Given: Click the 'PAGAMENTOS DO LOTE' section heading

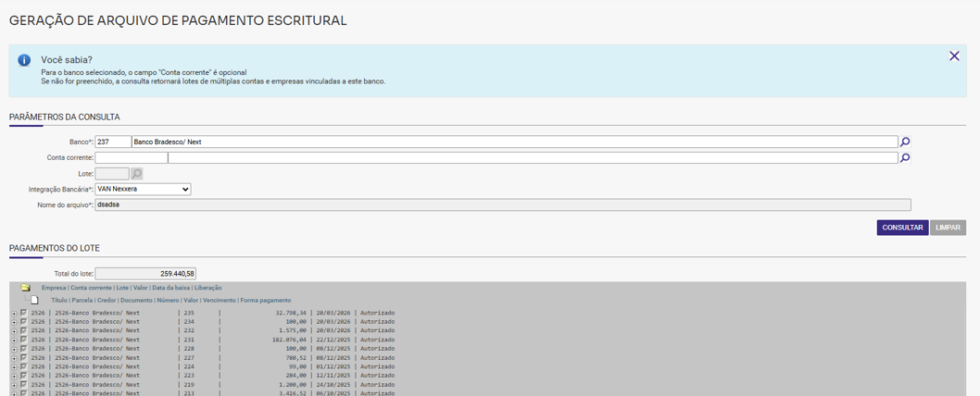Looking at the screenshot, I should [x=55, y=248].
